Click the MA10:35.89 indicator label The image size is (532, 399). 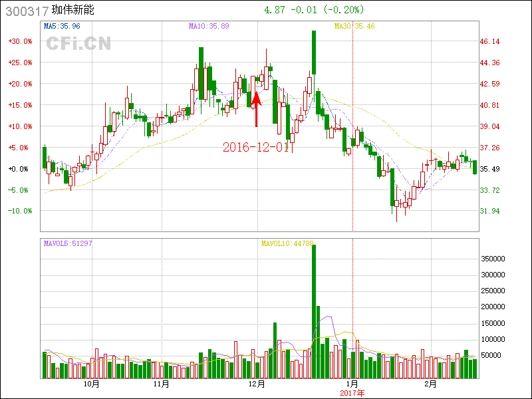tap(209, 26)
